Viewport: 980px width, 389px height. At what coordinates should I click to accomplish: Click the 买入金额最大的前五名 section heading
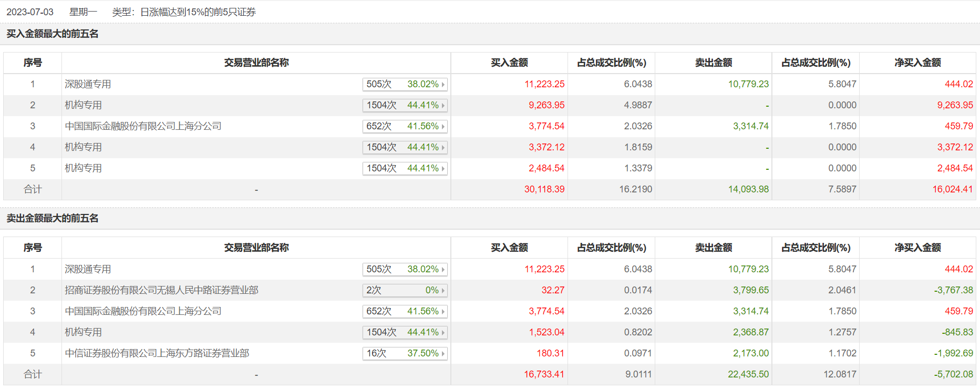tap(53, 34)
